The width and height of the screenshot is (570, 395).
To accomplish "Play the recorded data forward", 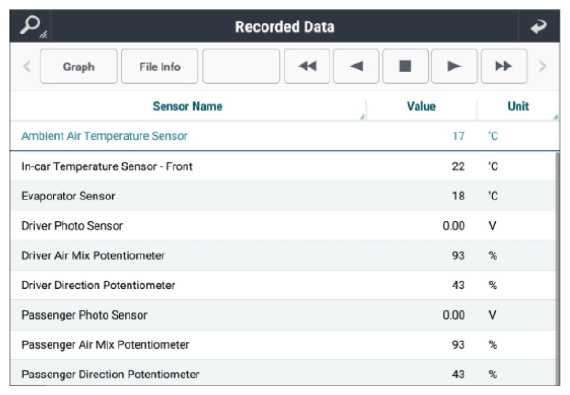I will pos(454,66).
